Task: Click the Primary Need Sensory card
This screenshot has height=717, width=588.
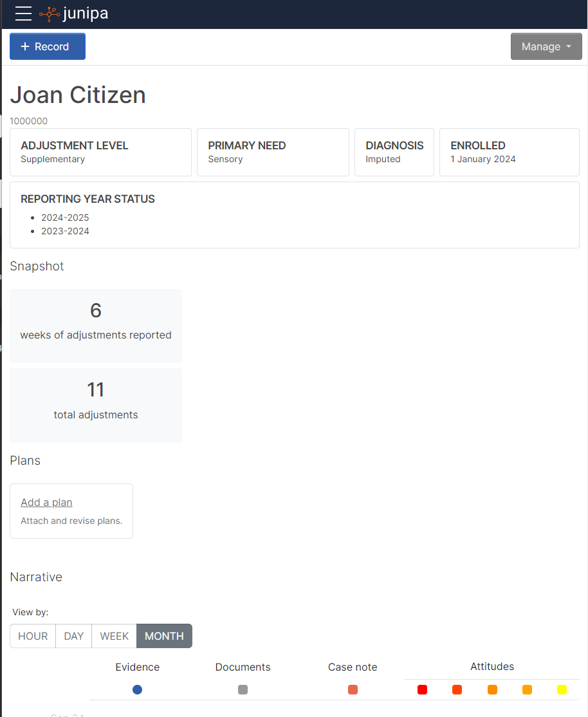Action: point(273,152)
